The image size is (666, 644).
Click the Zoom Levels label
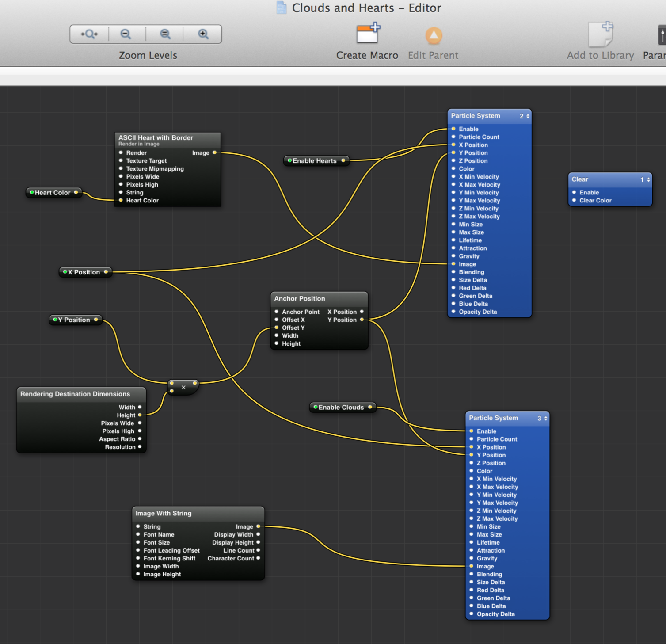(148, 55)
